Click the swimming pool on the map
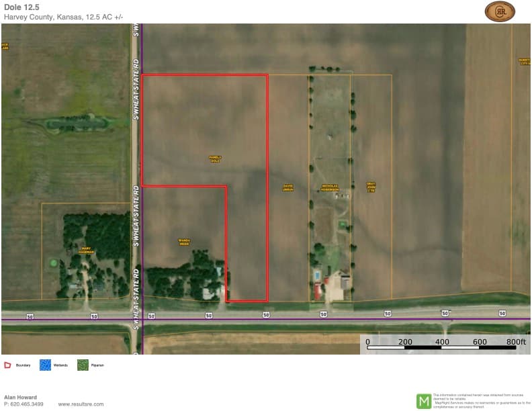Image resolution: width=532 pixels, height=411 pixels. [318, 275]
